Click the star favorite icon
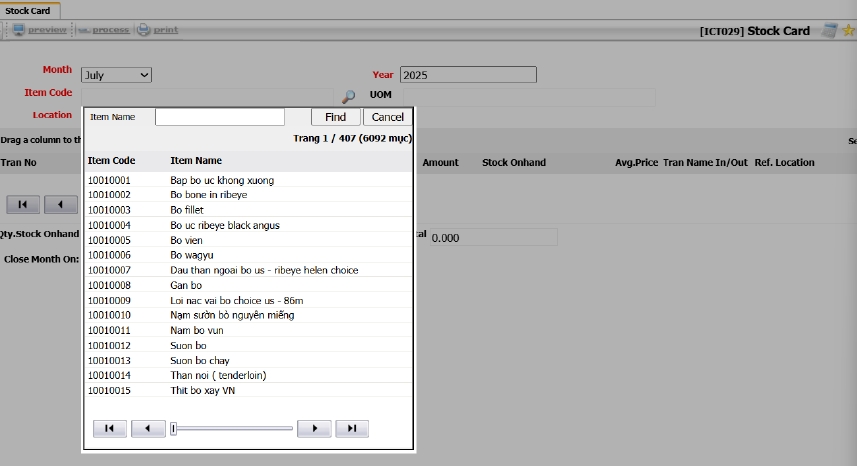 tap(848, 31)
